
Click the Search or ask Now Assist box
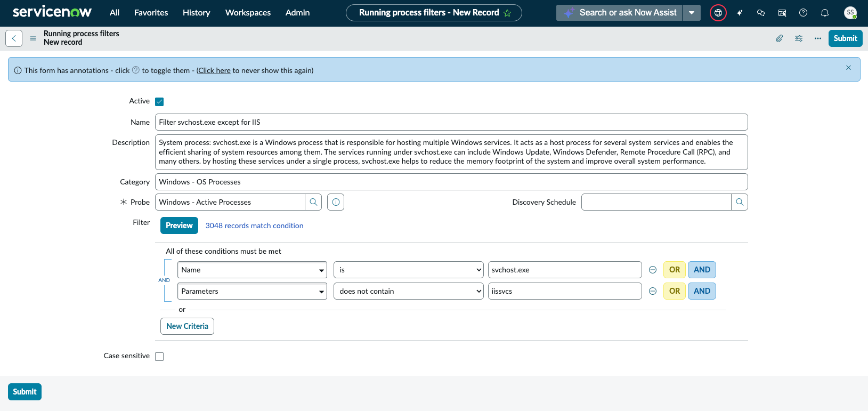(x=619, y=13)
